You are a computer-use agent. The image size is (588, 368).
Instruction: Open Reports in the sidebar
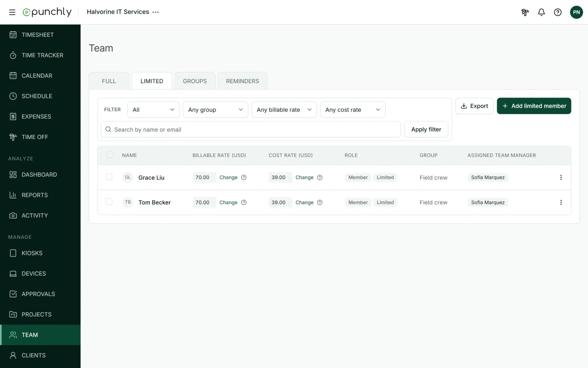(40, 195)
